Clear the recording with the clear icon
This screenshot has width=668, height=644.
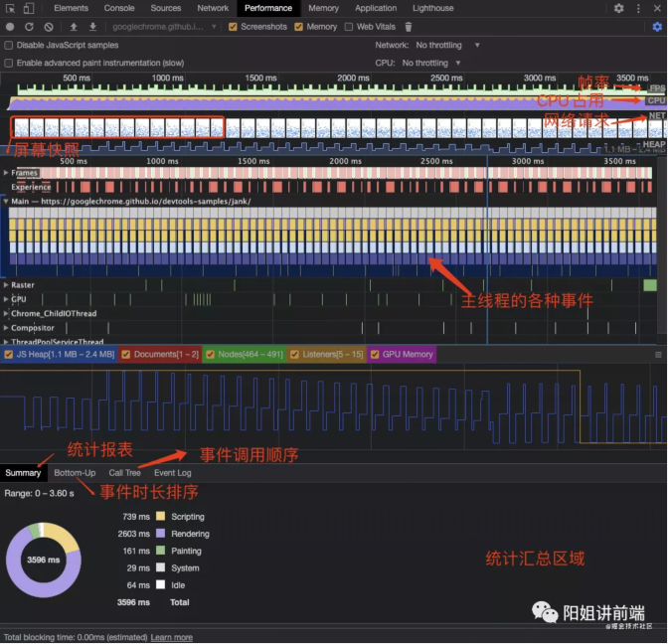pyautogui.click(x=49, y=27)
